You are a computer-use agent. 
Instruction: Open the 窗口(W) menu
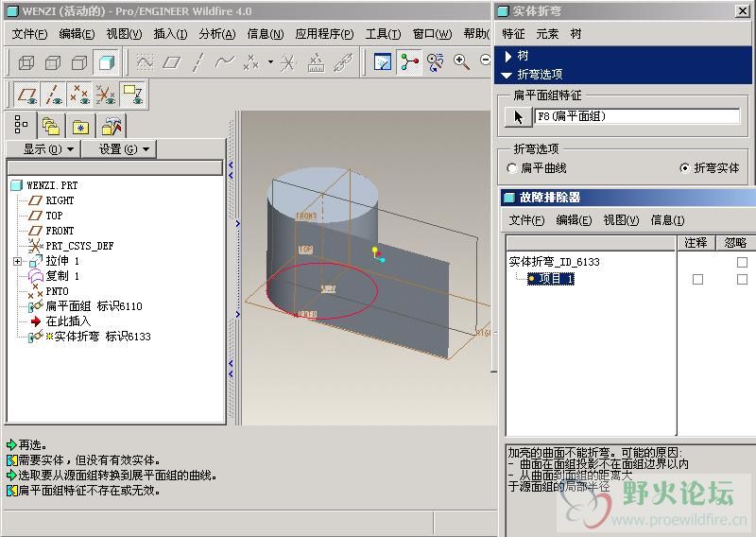point(432,34)
